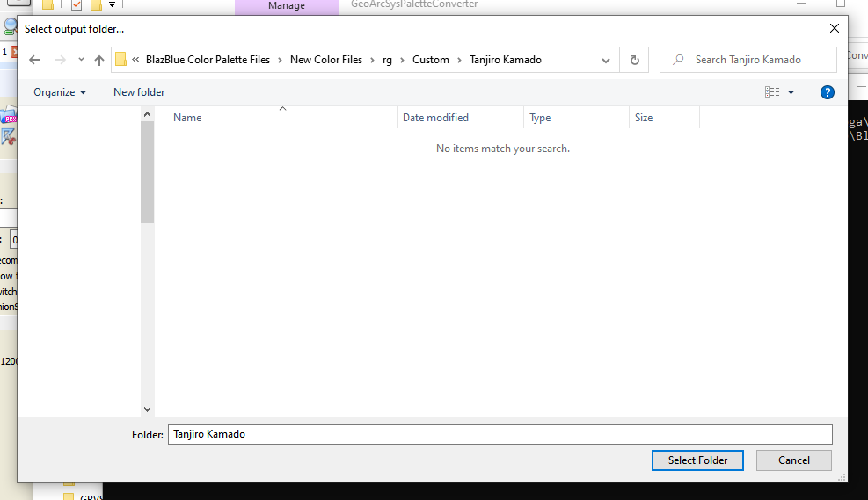Open the Organize menu

pyautogui.click(x=60, y=92)
